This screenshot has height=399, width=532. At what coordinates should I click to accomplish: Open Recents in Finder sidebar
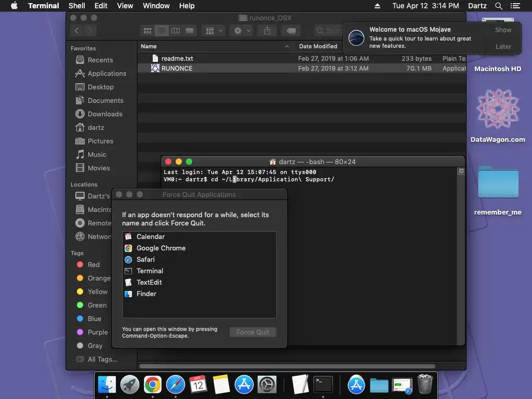click(x=95, y=60)
